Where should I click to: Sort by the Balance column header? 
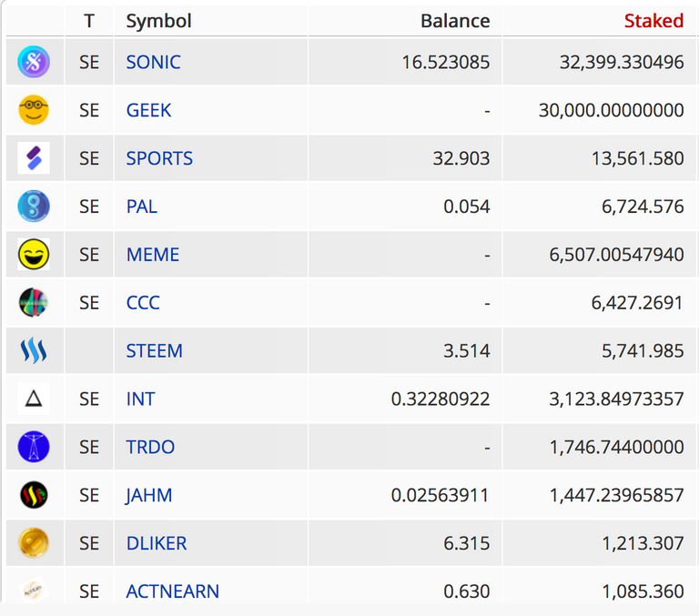455,21
